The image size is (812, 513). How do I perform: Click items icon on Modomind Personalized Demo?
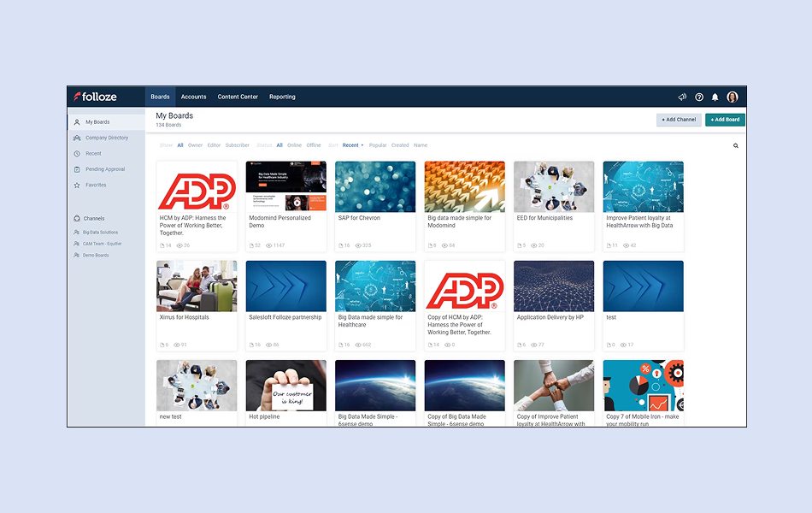pyautogui.click(x=251, y=245)
